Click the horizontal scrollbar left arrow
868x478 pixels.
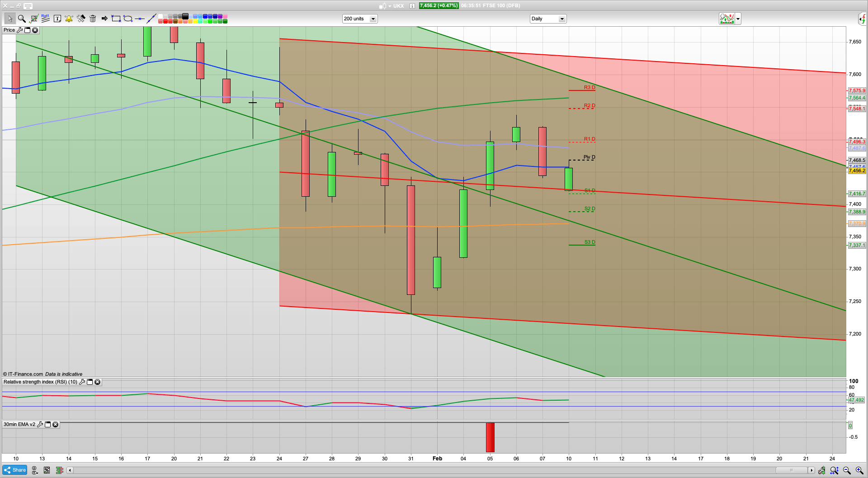[70, 470]
